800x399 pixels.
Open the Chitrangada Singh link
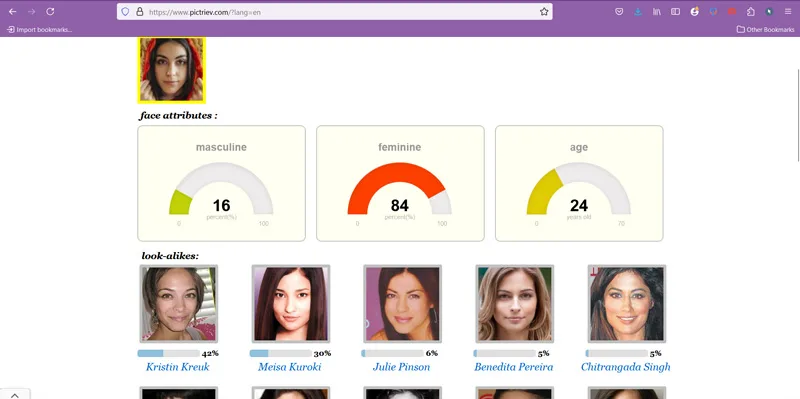coord(626,367)
